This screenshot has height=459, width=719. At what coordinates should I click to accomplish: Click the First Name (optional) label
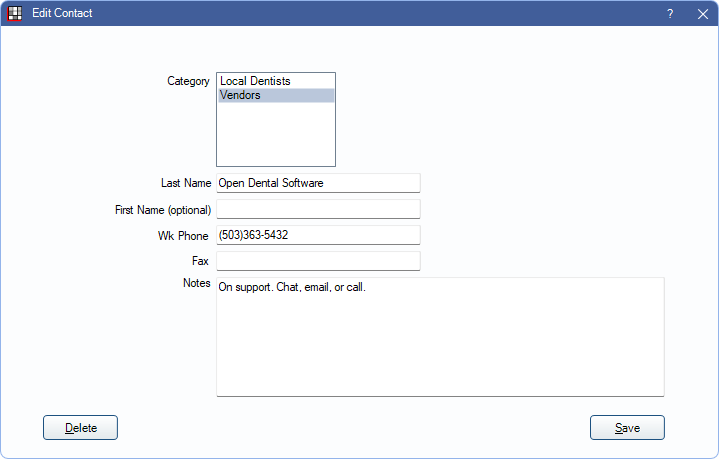coord(163,210)
